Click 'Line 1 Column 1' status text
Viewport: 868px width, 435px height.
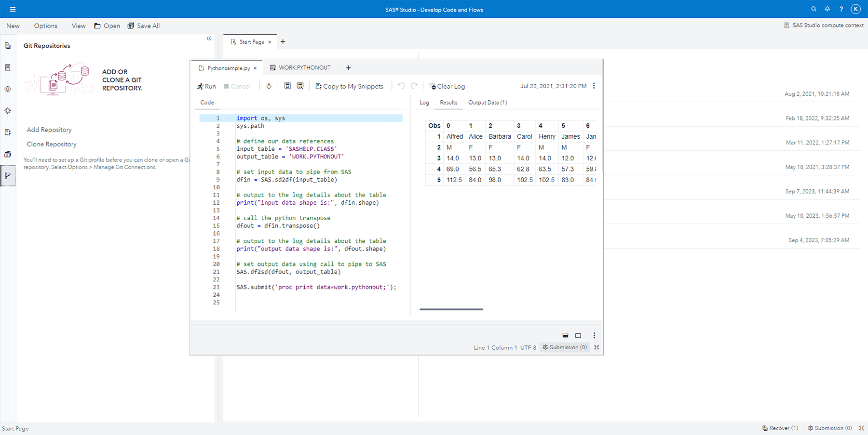click(495, 347)
